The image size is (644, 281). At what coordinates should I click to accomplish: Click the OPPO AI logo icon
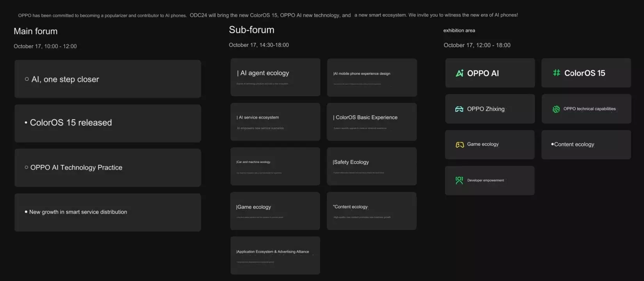pos(459,73)
